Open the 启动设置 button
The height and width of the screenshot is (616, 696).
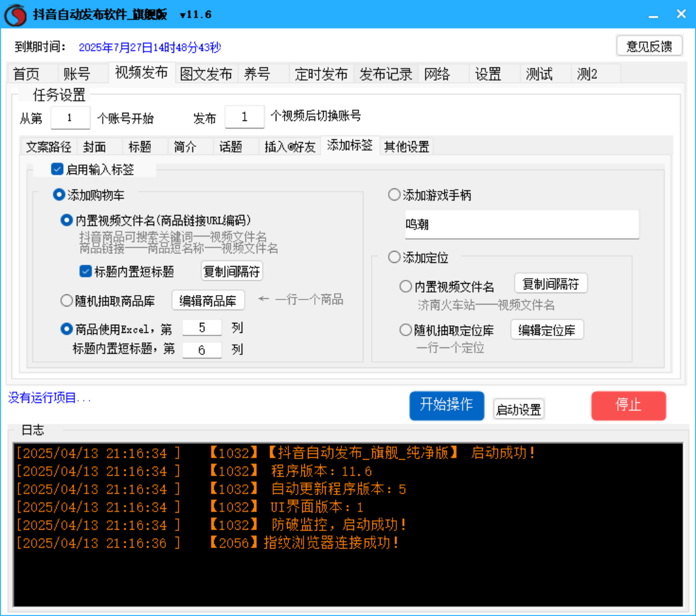[x=519, y=409]
